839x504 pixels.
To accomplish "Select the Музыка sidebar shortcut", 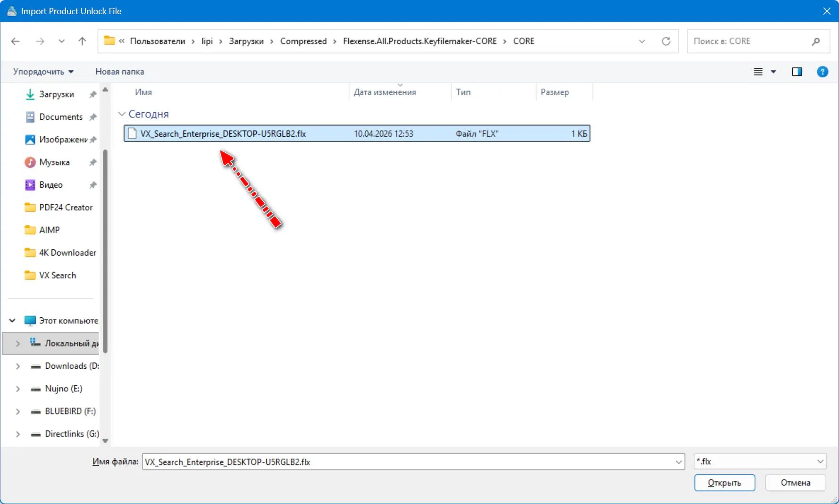I will click(x=54, y=162).
